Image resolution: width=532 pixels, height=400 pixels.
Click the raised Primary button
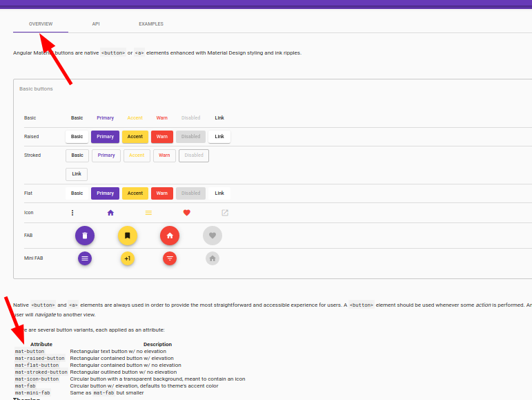pyautogui.click(x=105, y=137)
